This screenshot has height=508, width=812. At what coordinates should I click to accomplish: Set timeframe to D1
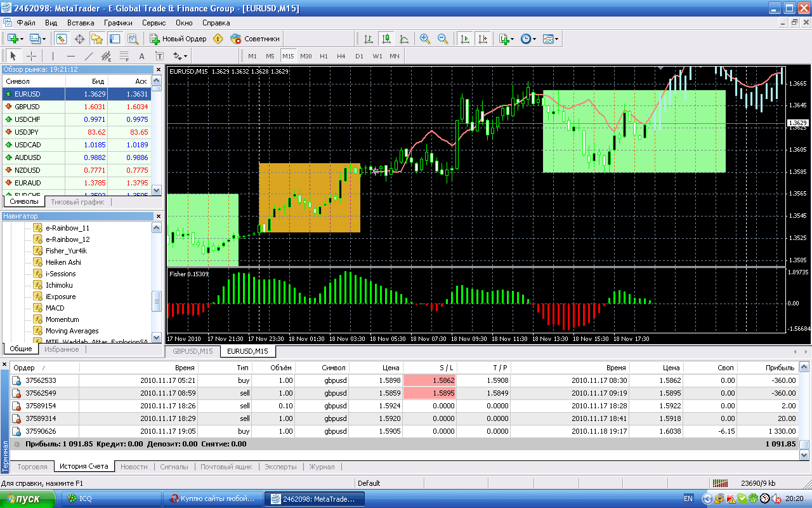pos(359,56)
